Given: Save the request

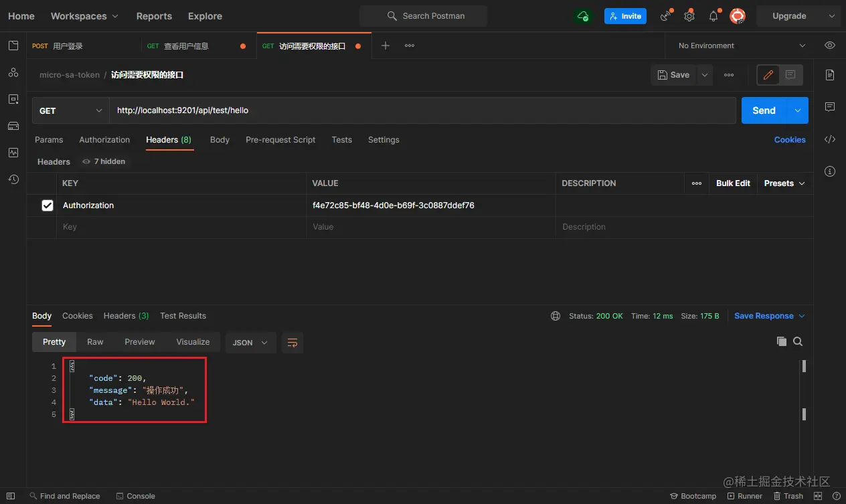Looking at the screenshot, I should [673, 75].
